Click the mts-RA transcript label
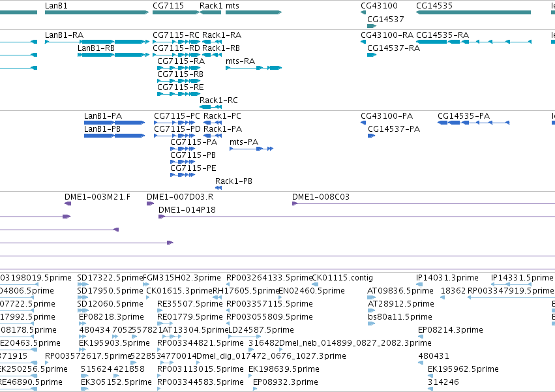Image resolution: width=555 pixels, height=392 pixels. 241,61
